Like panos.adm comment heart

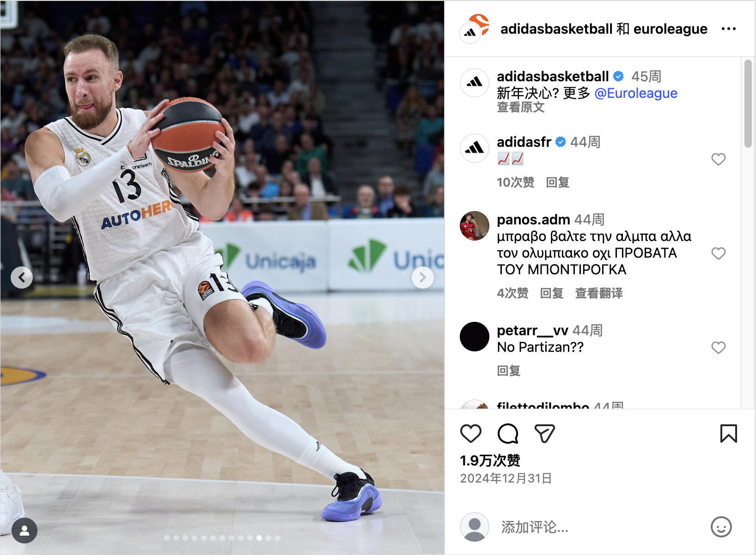[x=718, y=253]
